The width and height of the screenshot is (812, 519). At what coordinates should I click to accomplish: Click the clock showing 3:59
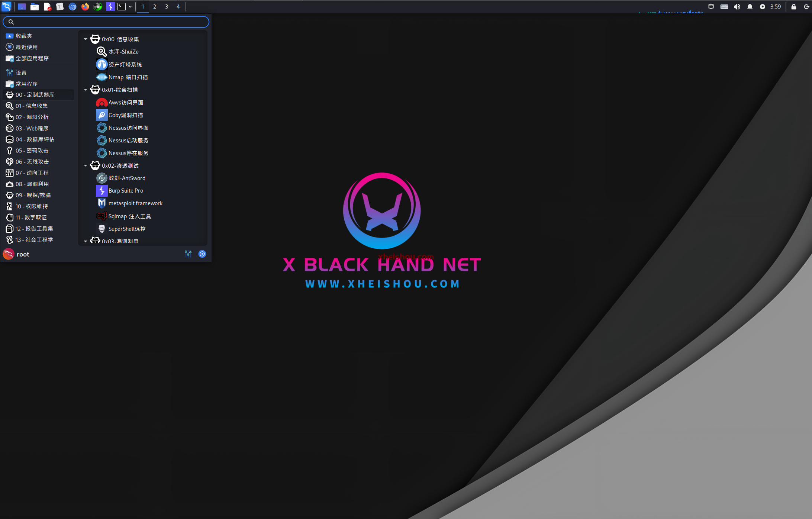[776, 7]
